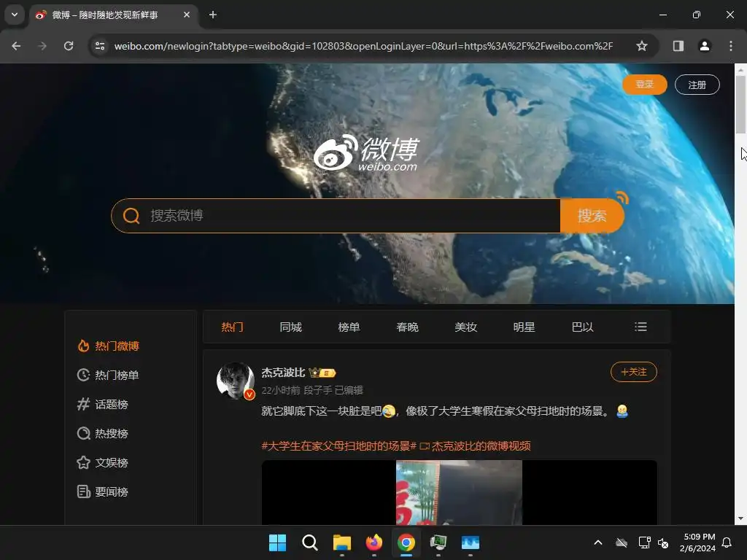Viewport: 747px width, 560px height.
Task: Launch Firefox from the taskbar
Action: pyautogui.click(x=374, y=542)
